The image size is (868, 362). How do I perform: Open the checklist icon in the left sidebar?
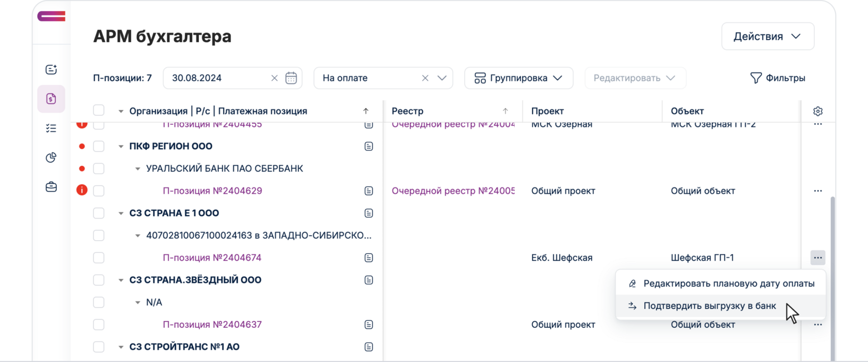pyautogui.click(x=51, y=128)
